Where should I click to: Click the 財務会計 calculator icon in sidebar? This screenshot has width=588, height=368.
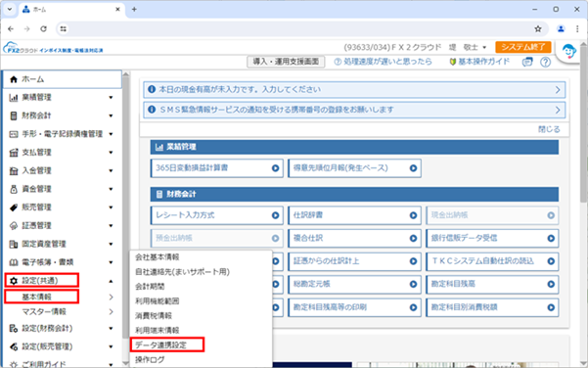[x=14, y=115]
